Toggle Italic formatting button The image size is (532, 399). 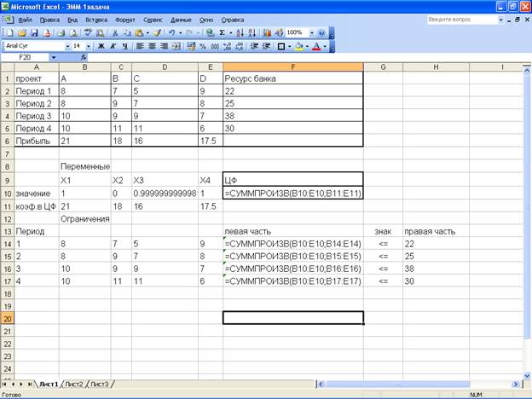point(113,46)
